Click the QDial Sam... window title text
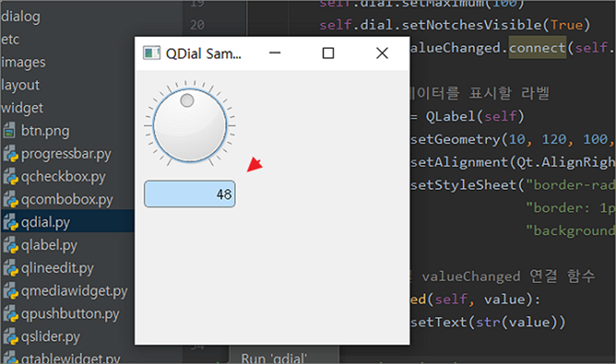 (x=203, y=54)
